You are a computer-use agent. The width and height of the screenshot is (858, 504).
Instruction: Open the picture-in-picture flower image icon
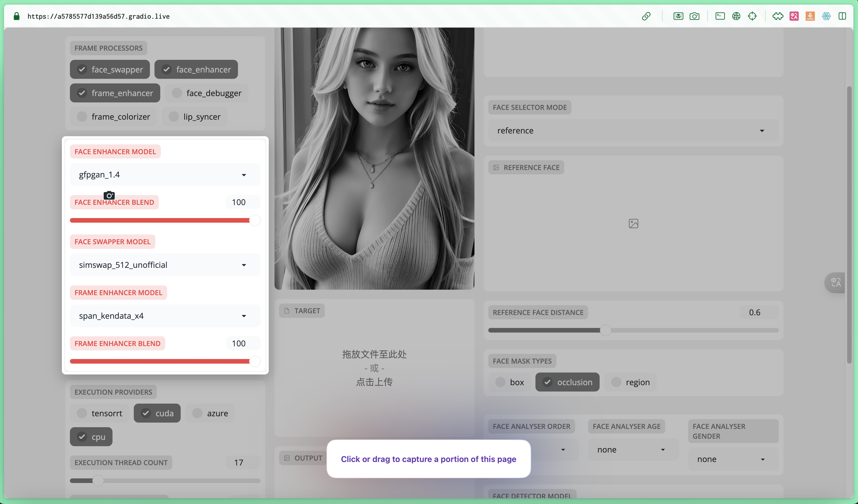678,16
